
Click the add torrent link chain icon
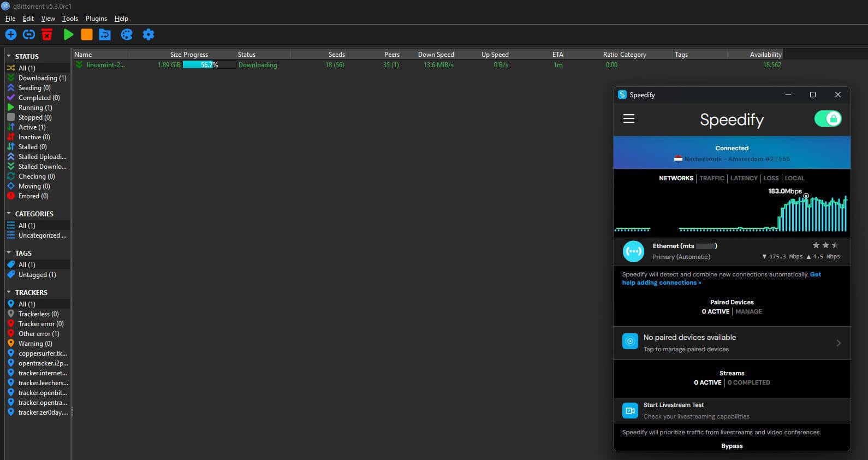point(29,34)
